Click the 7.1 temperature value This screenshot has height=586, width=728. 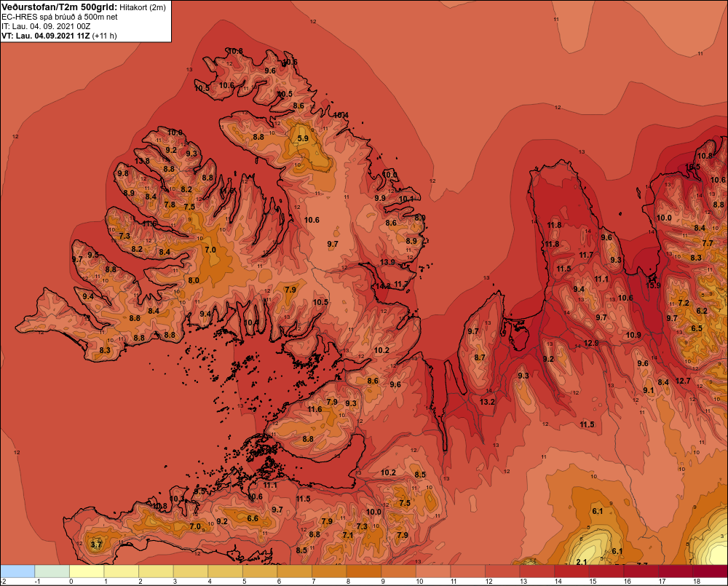click(348, 535)
